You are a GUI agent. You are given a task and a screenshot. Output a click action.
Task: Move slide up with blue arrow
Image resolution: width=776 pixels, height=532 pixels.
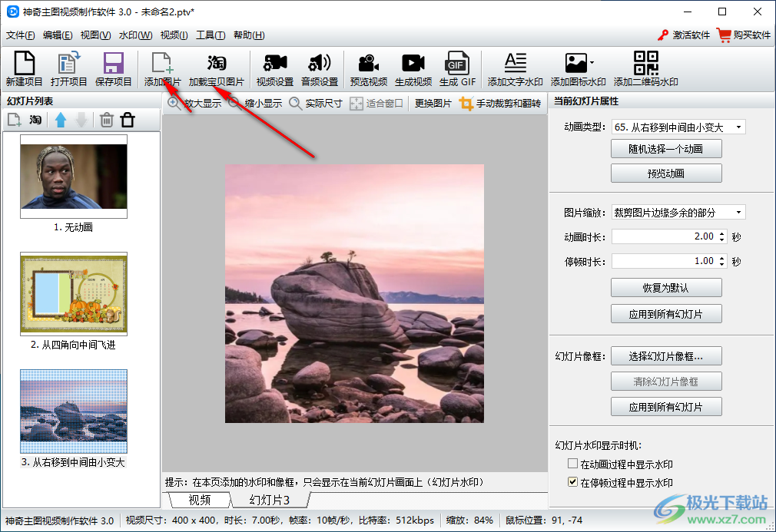coord(61,120)
